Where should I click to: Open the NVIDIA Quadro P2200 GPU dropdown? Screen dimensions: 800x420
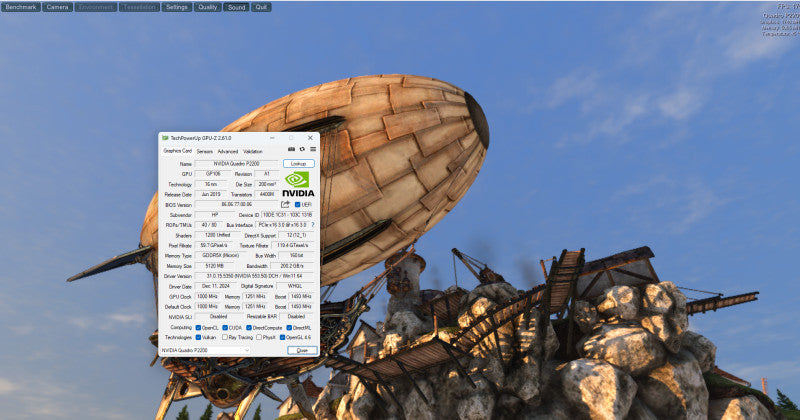click(x=205, y=350)
